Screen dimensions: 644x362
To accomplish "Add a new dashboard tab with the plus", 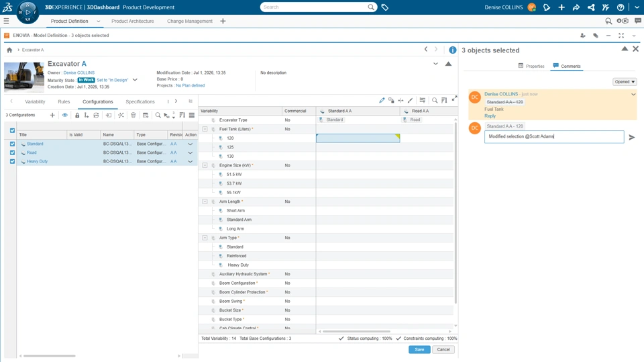I will coord(223,21).
